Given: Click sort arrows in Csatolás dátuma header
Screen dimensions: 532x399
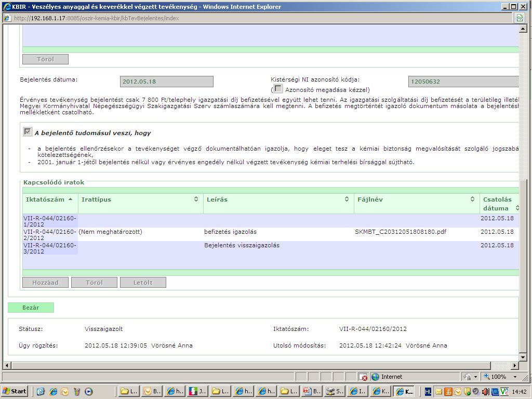Looking at the screenshot, I should click(x=517, y=208).
